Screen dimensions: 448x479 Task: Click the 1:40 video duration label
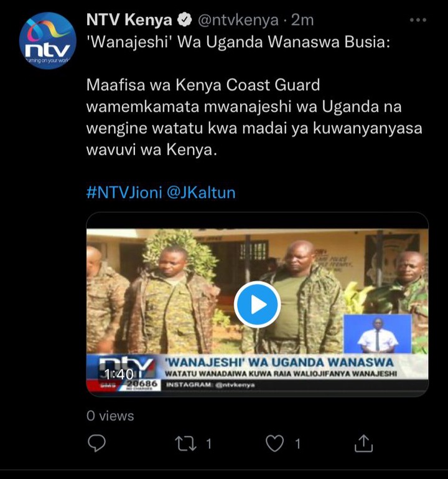point(119,374)
